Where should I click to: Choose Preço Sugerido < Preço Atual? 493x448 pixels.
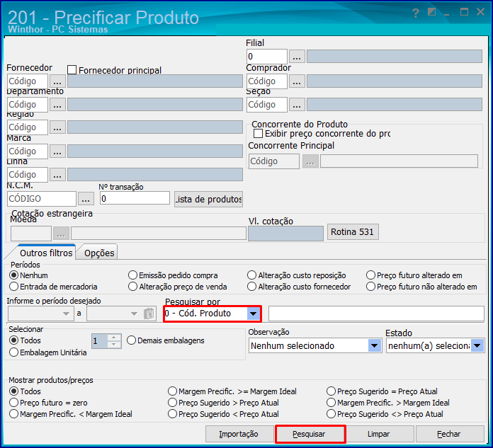coord(172,414)
